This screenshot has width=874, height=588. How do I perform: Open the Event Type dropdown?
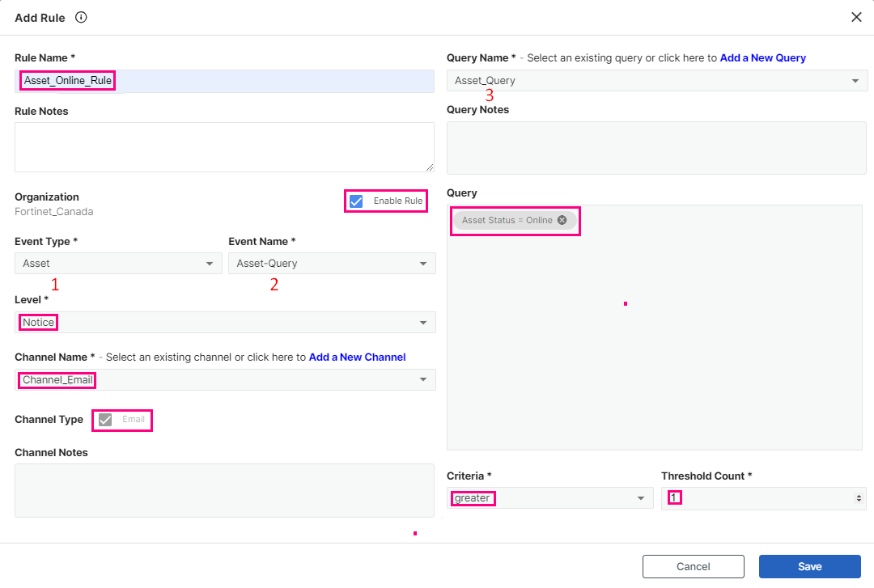[x=118, y=264]
